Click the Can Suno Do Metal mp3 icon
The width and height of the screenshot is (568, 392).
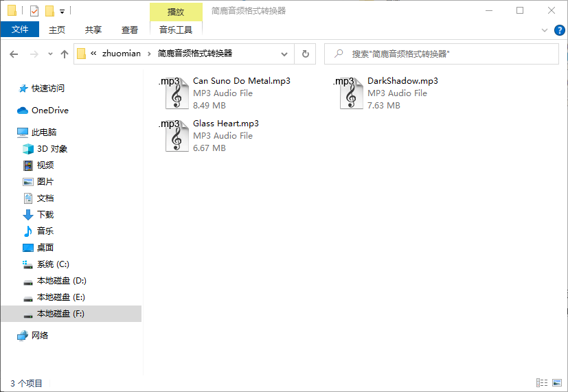point(174,93)
